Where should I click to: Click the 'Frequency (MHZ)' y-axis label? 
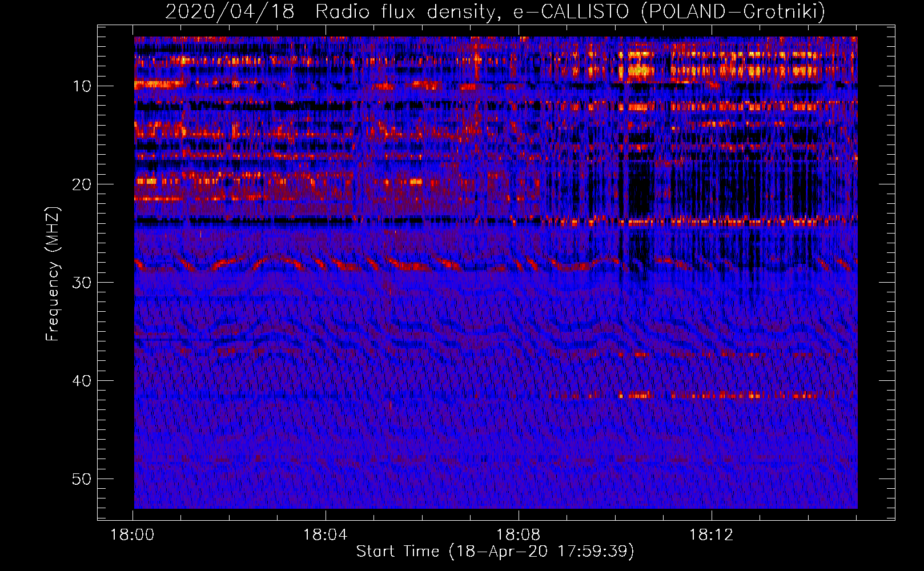[53, 274]
